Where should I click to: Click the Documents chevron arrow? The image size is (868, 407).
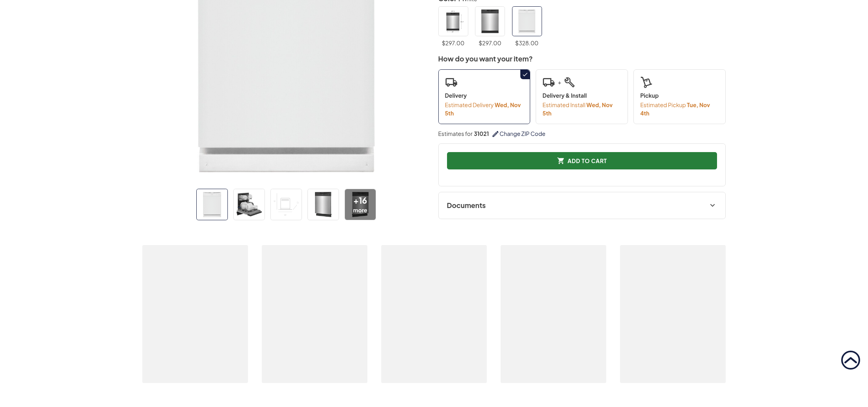tap(712, 206)
